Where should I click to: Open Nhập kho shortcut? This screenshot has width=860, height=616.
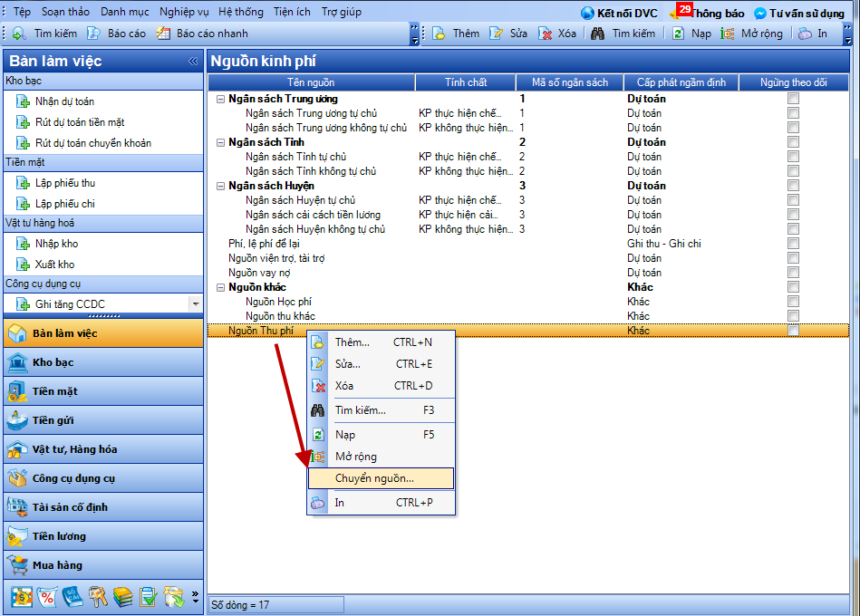(x=47, y=244)
